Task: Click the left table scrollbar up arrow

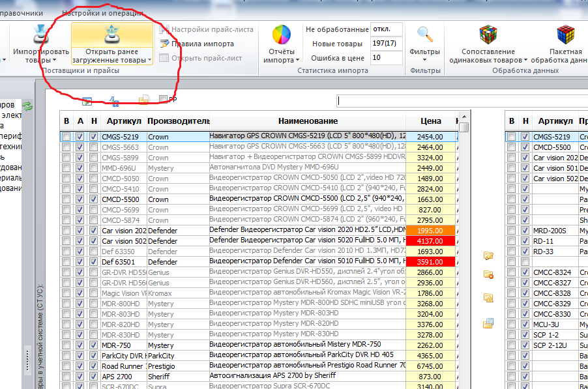Action: pyautogui.click(x=464, y=117)
